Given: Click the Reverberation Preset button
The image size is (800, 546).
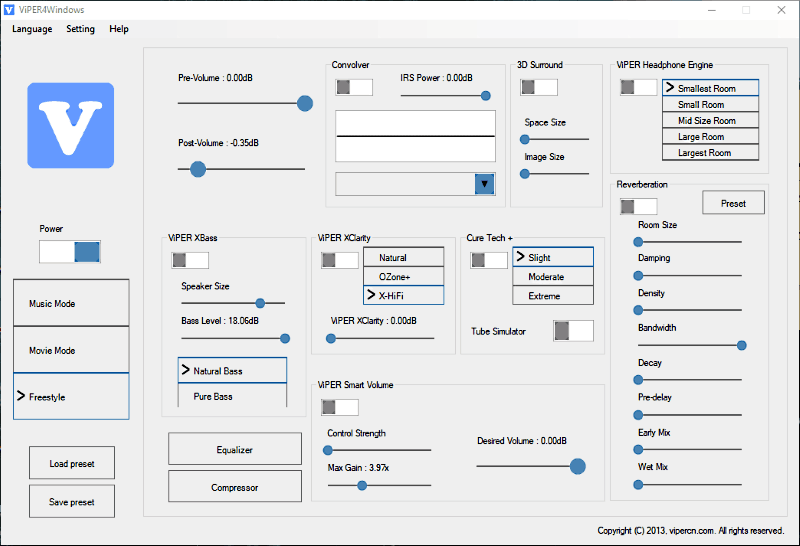Looking at the screenshot, I should (733, 203).
